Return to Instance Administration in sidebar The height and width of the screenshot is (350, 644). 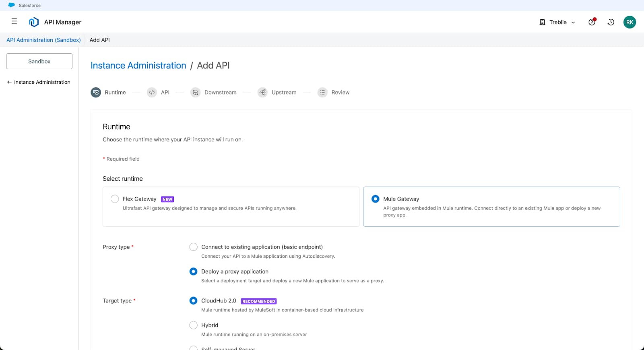(x=42, y=82)
